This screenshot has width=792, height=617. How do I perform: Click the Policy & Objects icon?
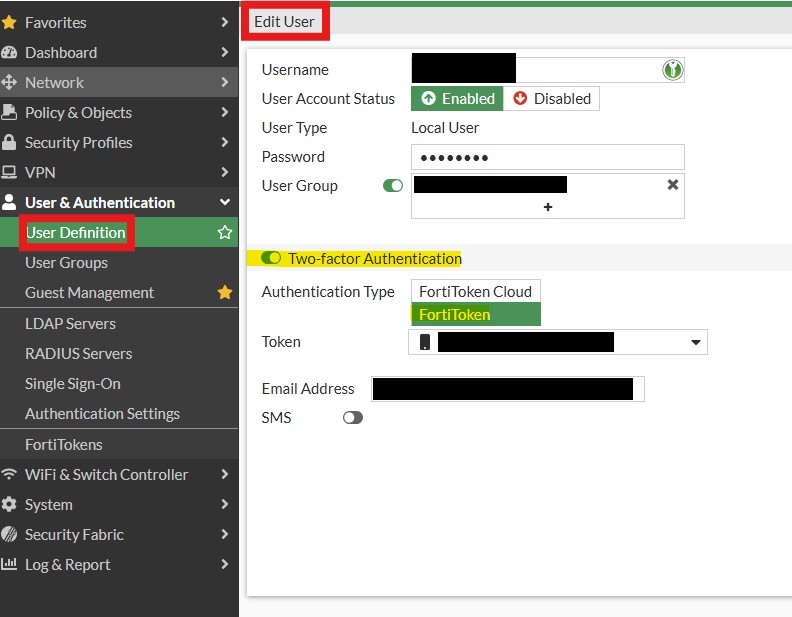tap(9, 112)
